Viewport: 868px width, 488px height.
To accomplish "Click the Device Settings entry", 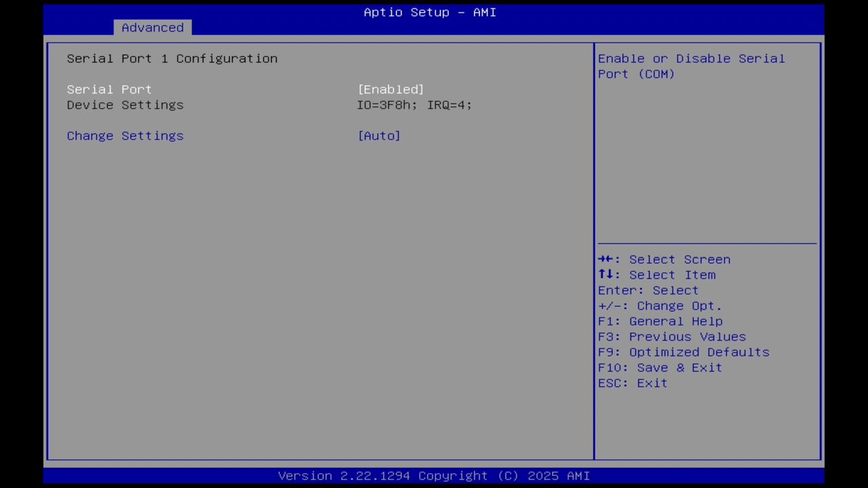I will [x=125, y=104].
